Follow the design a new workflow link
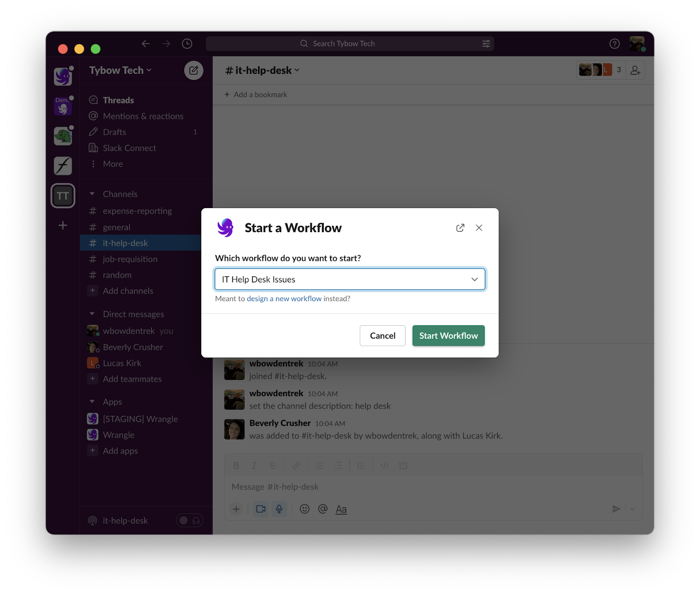The height and width of the screenshot is (595, 700). pyautogui.click(x=284, y=299)
